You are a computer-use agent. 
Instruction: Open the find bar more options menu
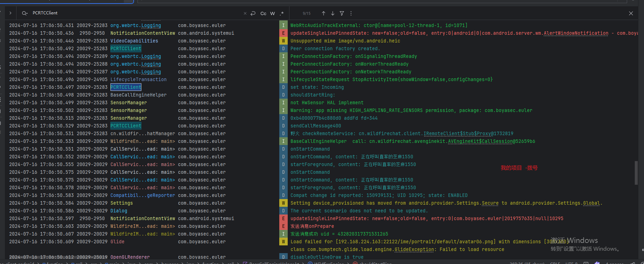click(351, 13)
